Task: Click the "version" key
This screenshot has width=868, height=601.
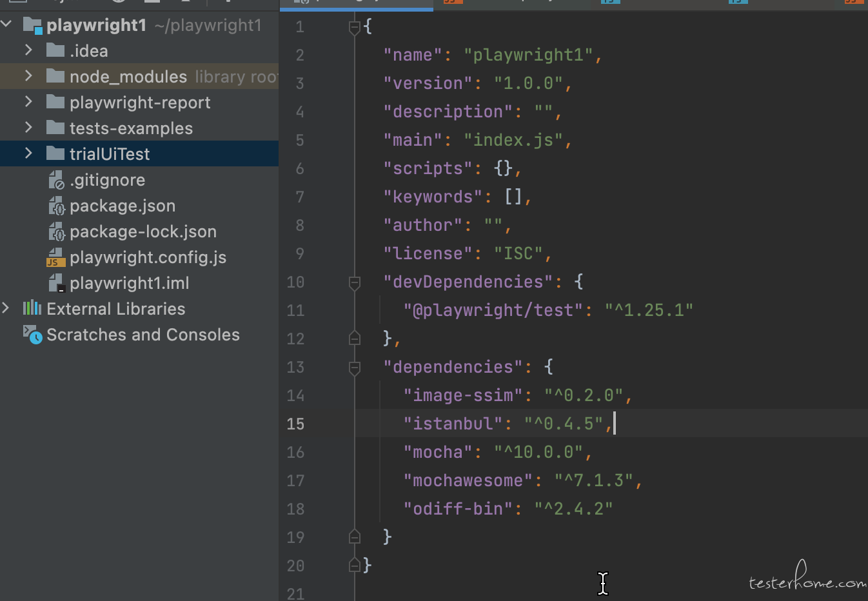Action: tap(428, 83)
